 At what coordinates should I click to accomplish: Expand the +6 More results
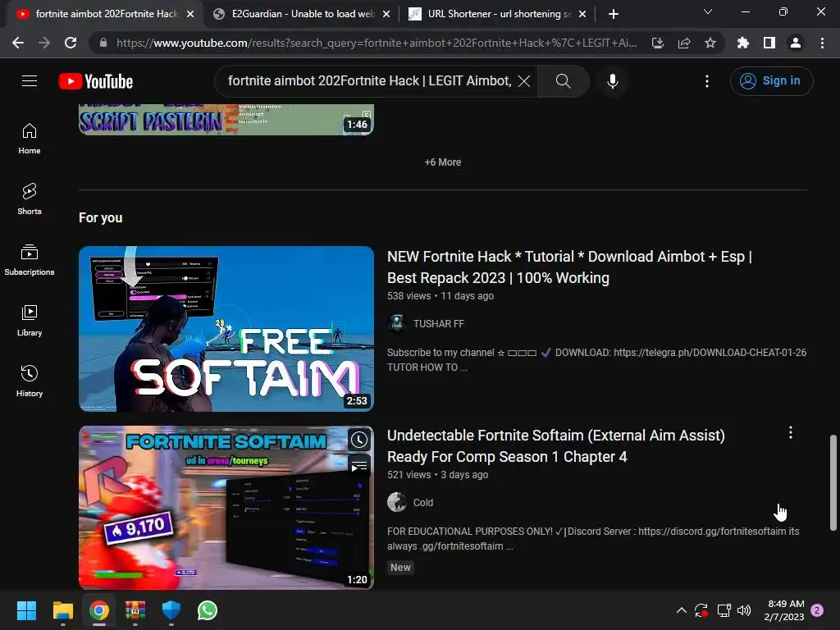(x=443, y=162)
